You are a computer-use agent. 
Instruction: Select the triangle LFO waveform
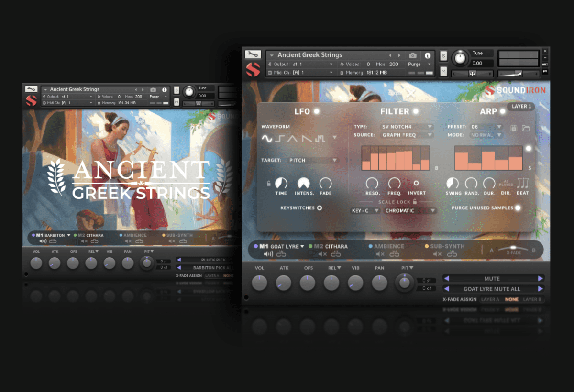tap(292, 139)
